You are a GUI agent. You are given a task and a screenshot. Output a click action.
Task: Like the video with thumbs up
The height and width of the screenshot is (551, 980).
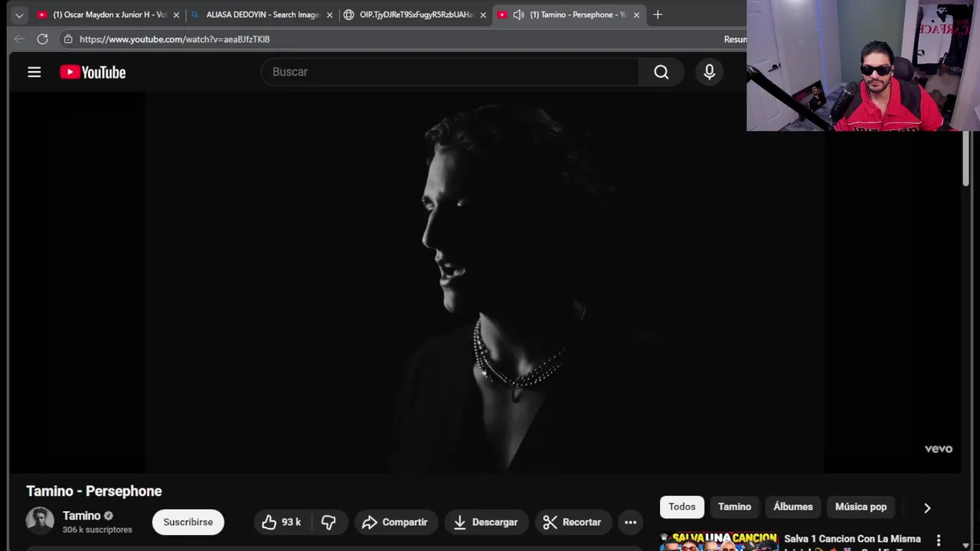point(282,522)
